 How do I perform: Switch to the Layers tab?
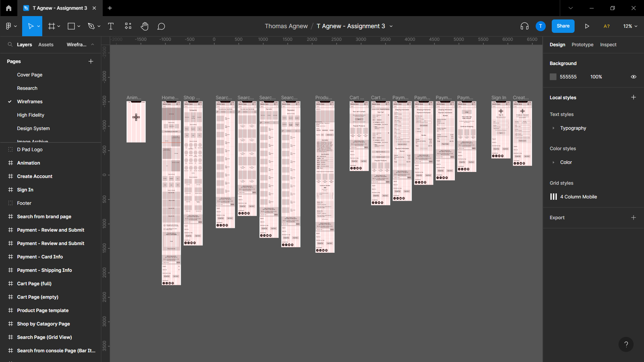24,45
